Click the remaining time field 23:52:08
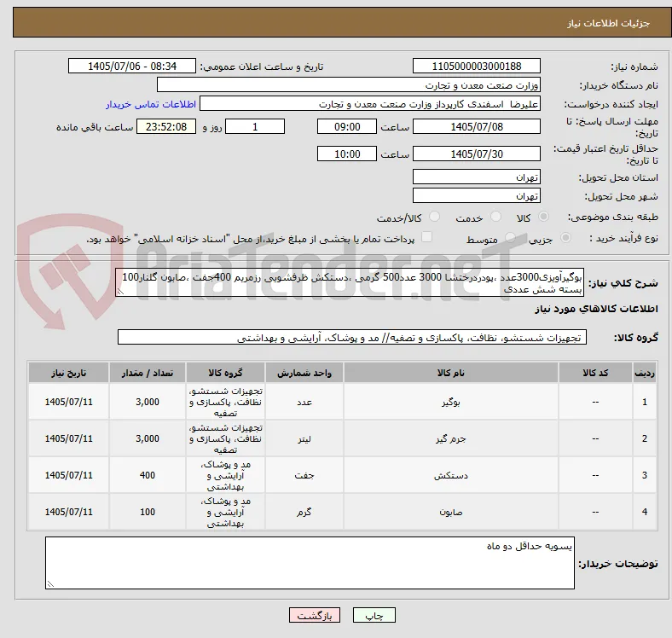 [x=166, y=126]
